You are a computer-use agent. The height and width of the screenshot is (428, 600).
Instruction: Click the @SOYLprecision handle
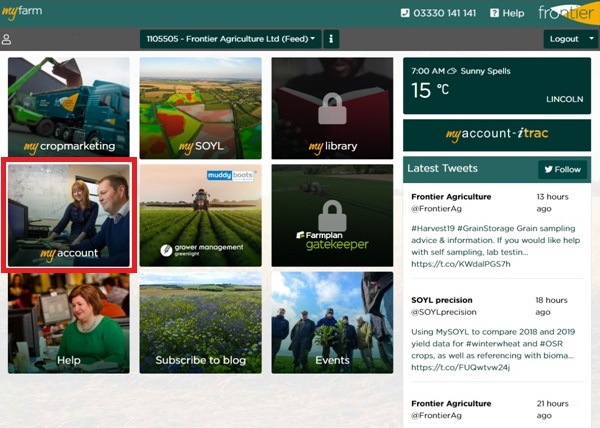tap(444, 312)
